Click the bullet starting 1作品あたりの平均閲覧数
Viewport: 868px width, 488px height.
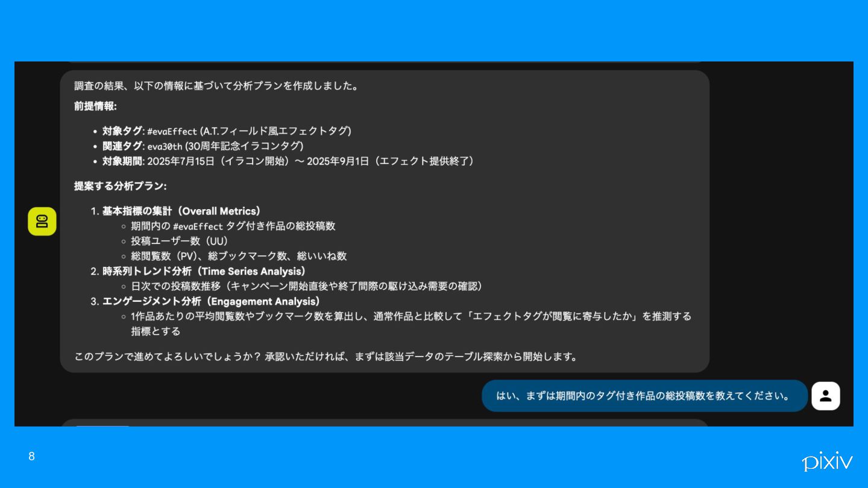click(411, 324)
